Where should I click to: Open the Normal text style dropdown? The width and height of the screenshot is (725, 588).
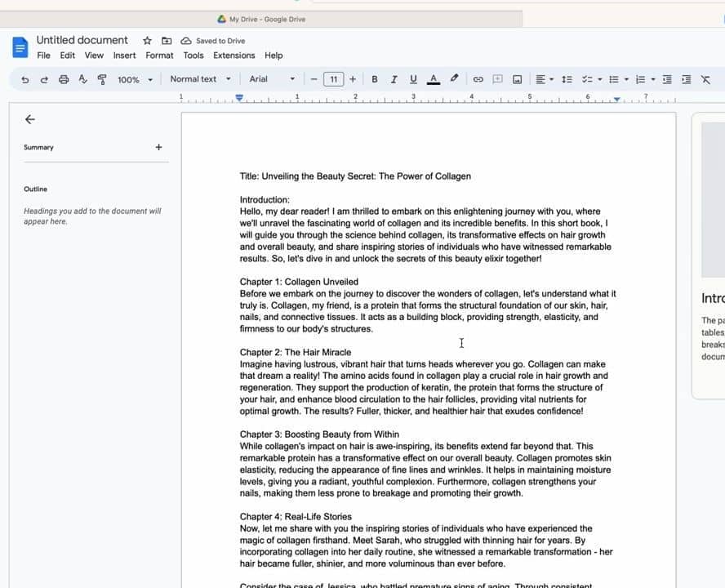200,79
